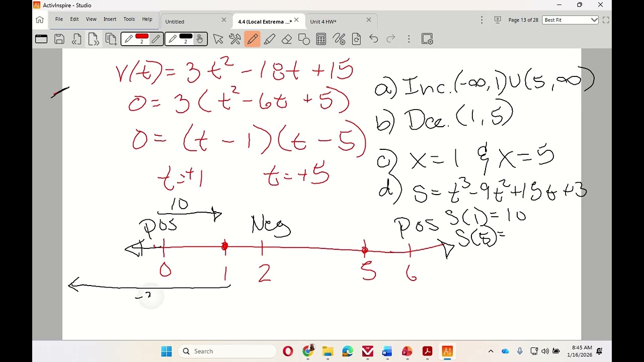Open the Shapes tool
This screenshot has width=644, height=362.
(x=304, y=39)
